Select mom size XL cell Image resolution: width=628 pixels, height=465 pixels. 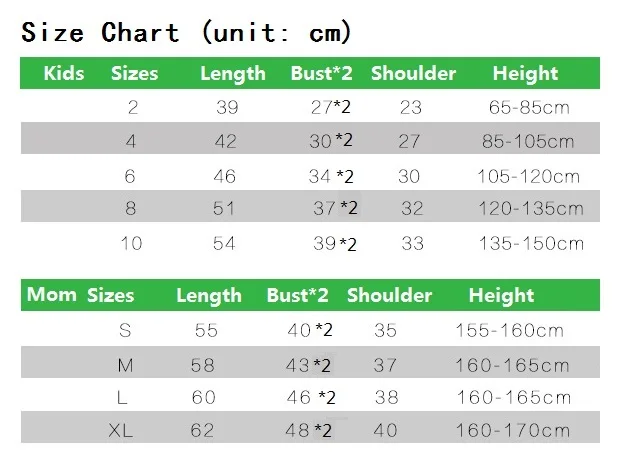[120, 431]
